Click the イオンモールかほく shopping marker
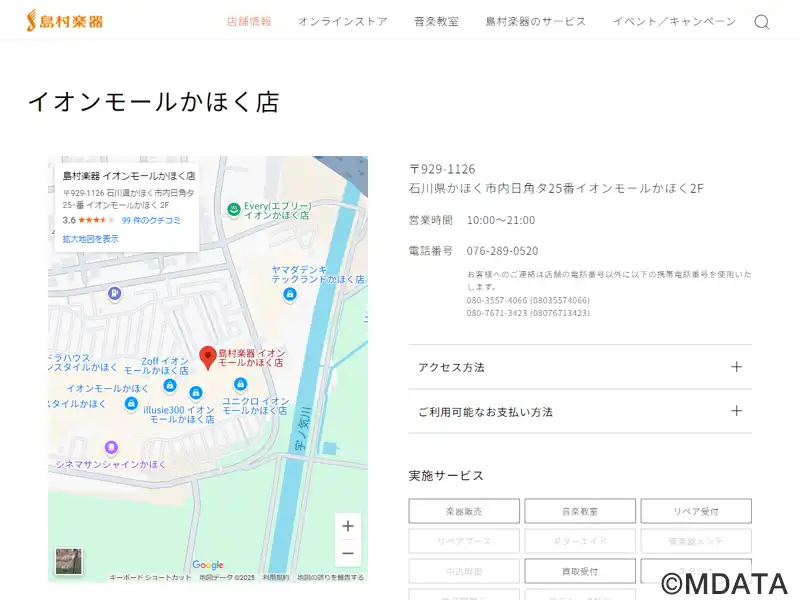Image resolution: width=800 pixels, height=600 pixels. [131, 404]
